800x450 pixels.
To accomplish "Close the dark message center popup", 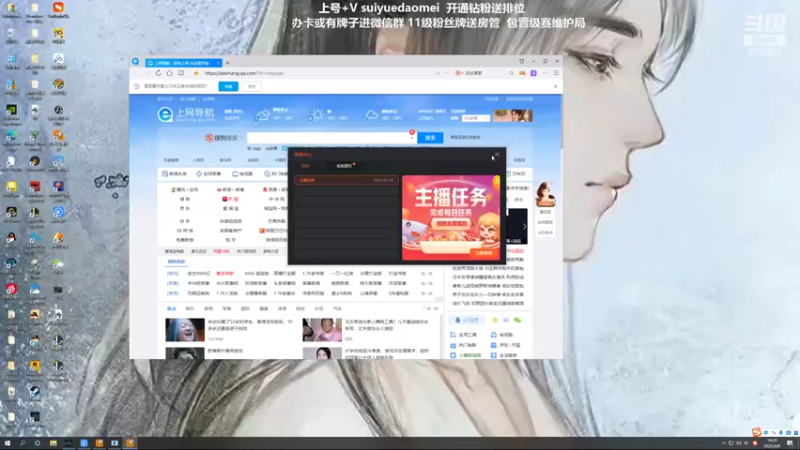I will click(x=497, y=154).
